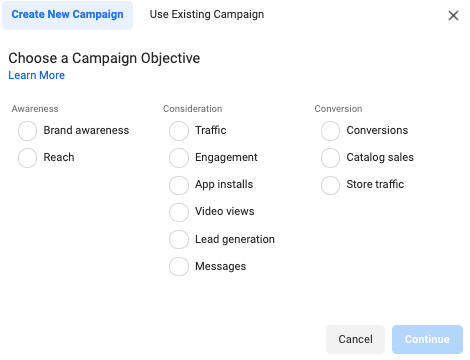Image resolution: width=470 pixels, height=360 pixels.
Task: Choose the Reach objective radio button
Action: coord(27,158)
